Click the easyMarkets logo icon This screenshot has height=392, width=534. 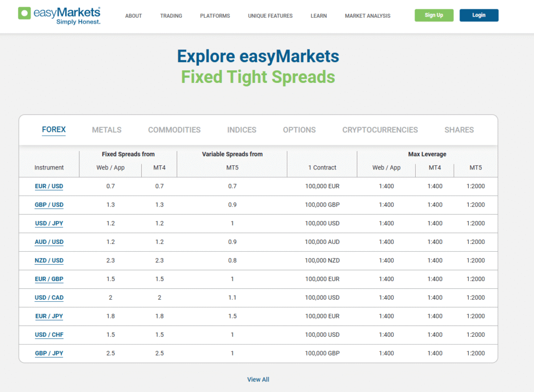pos(25,14)
